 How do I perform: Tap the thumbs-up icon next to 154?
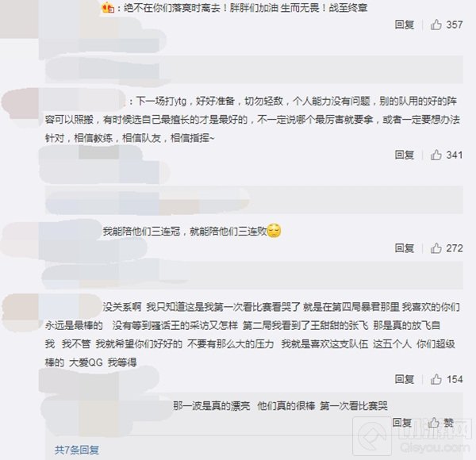[x=436, y=379]
